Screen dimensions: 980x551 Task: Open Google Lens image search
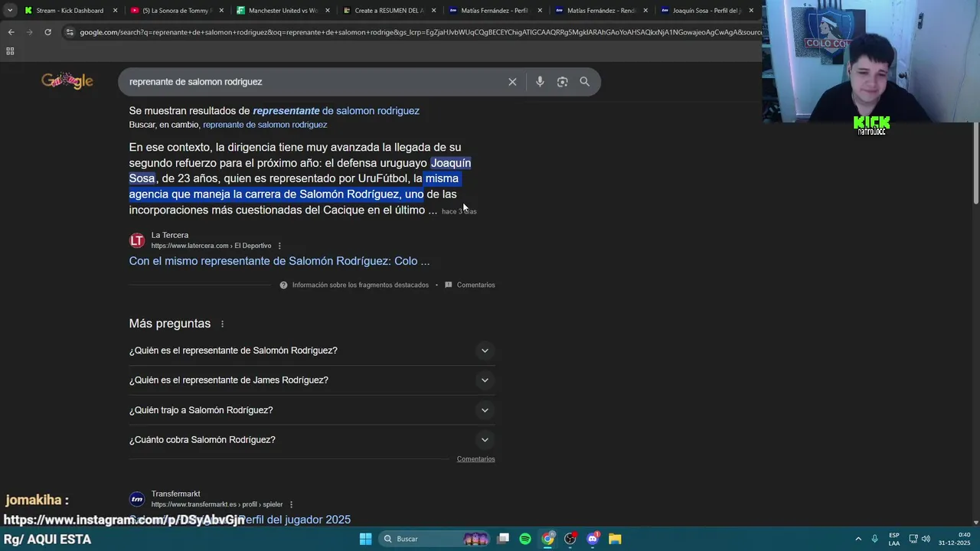[x=562, y=82]
